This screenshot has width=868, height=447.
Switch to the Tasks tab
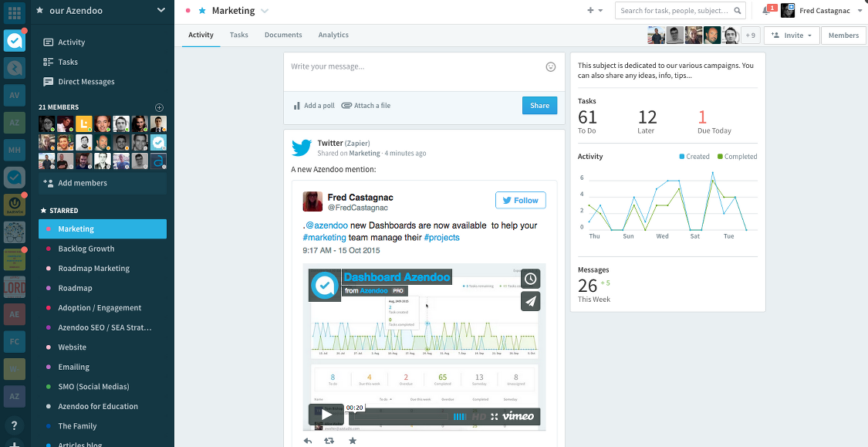point(239,35)
